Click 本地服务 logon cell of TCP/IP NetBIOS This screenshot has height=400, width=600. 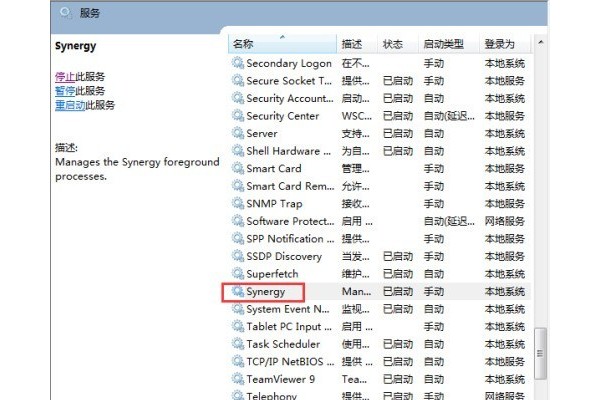(x=504, y=362)
